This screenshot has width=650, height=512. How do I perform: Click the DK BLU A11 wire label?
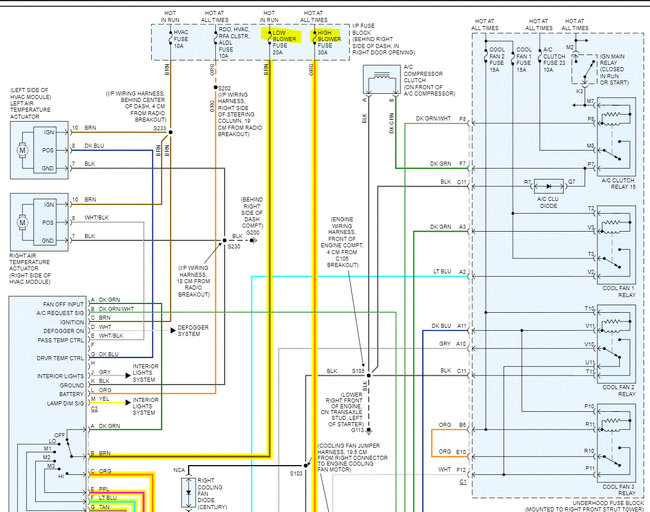(x=449, y=326)
